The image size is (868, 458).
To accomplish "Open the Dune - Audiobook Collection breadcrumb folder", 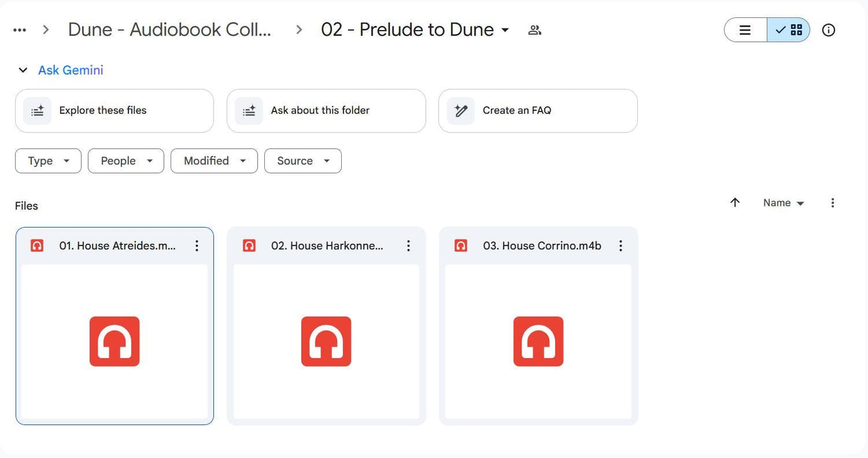I will click(169, 29).
